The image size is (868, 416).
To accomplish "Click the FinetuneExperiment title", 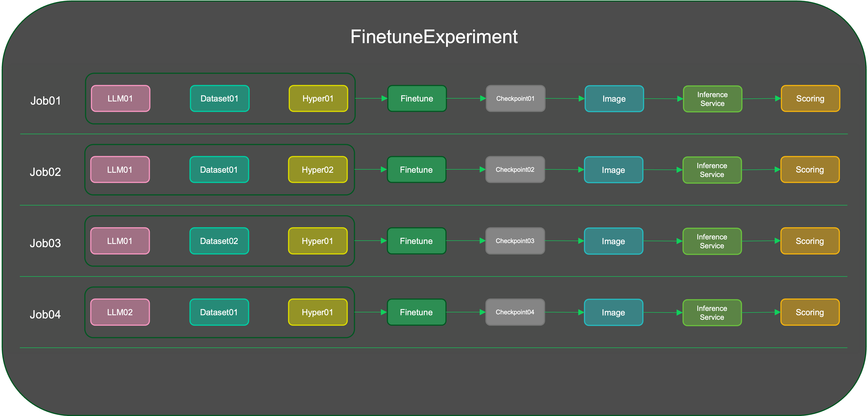I will coord(434,37).
